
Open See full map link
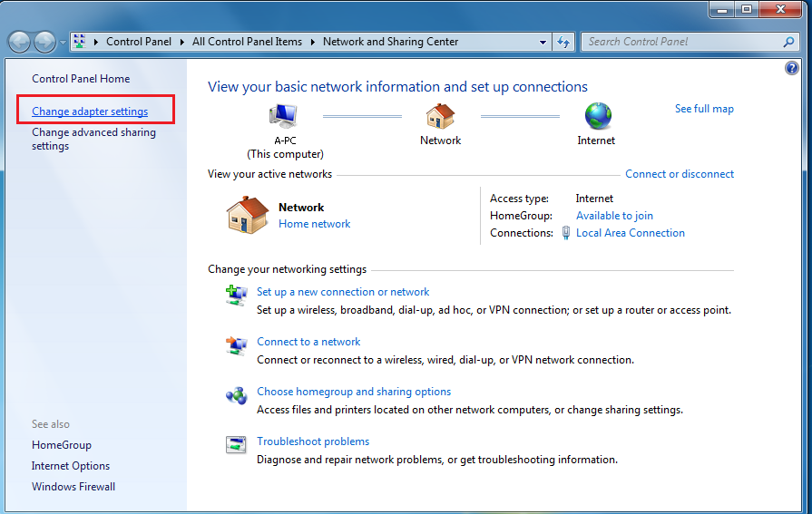coord(704,109)
